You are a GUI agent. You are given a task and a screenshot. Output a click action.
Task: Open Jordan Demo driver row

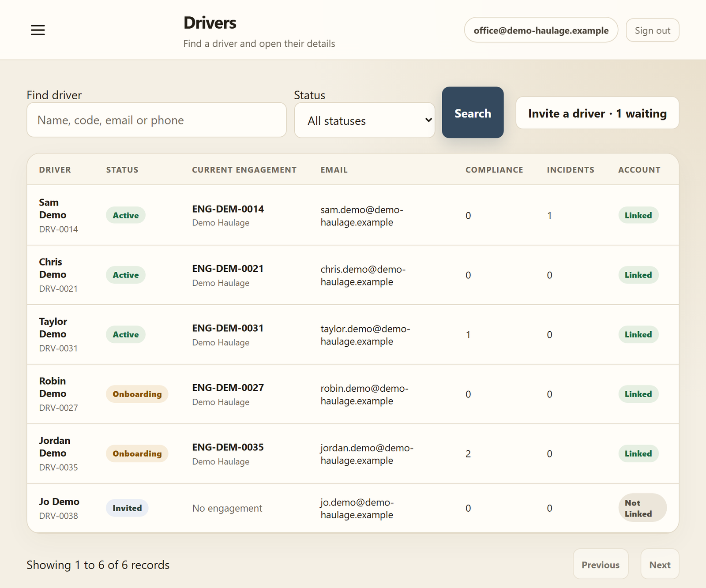point(353,453)
